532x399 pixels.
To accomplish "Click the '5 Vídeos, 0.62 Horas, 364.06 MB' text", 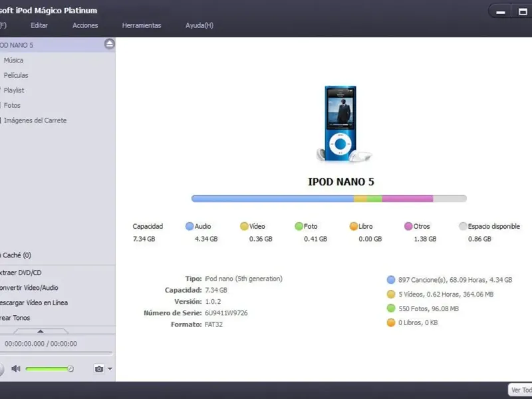I will pos(446,294).
